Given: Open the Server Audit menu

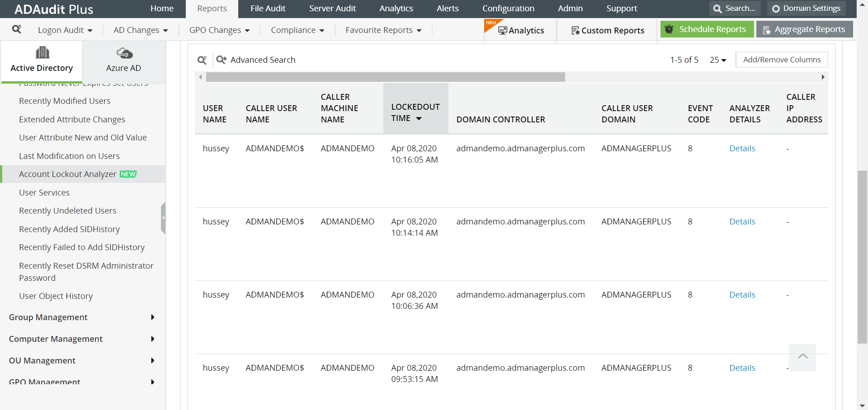Looking at the screenshot, I should 332,8.
